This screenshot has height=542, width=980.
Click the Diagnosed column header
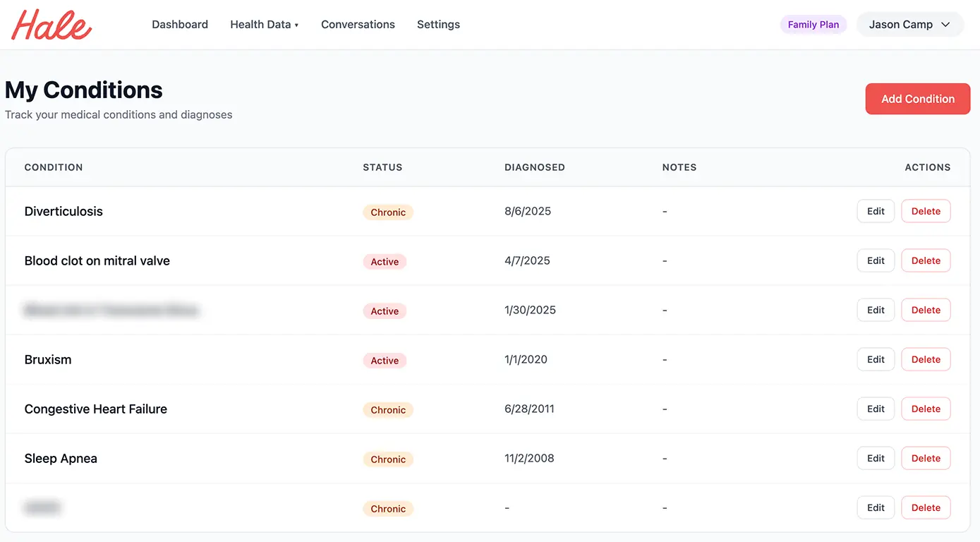pos(535,167)
